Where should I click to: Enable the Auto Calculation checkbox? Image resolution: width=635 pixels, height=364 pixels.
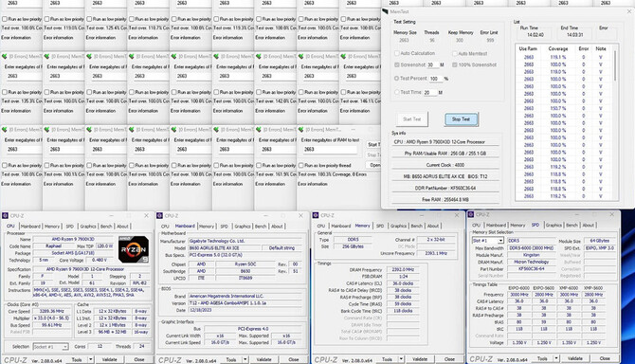click(397, 53)
